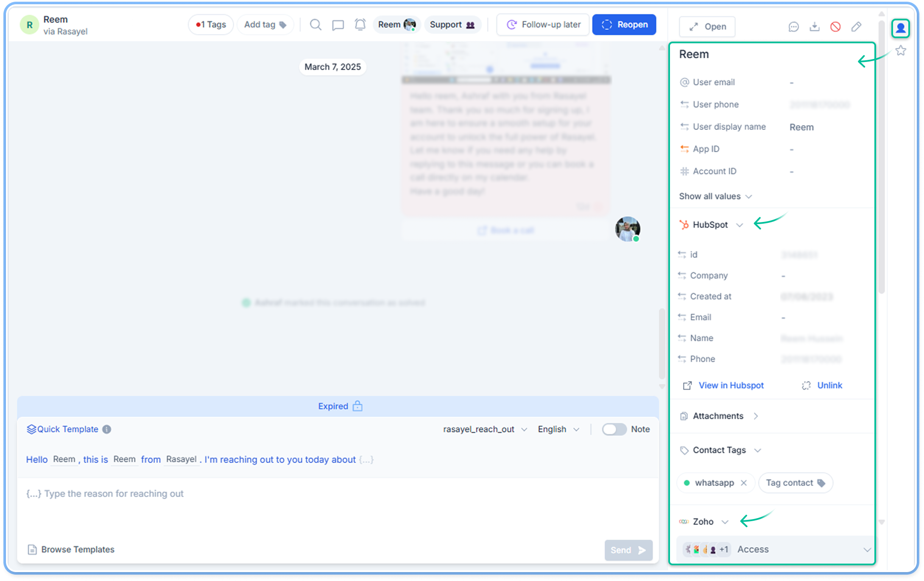The height and width of the screenshot is (581, 924).
Task: Click Follow-up later button
Action: 543,25
